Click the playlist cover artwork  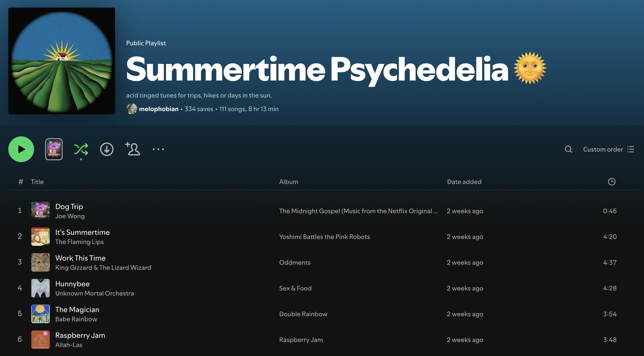tap(61, 61)
